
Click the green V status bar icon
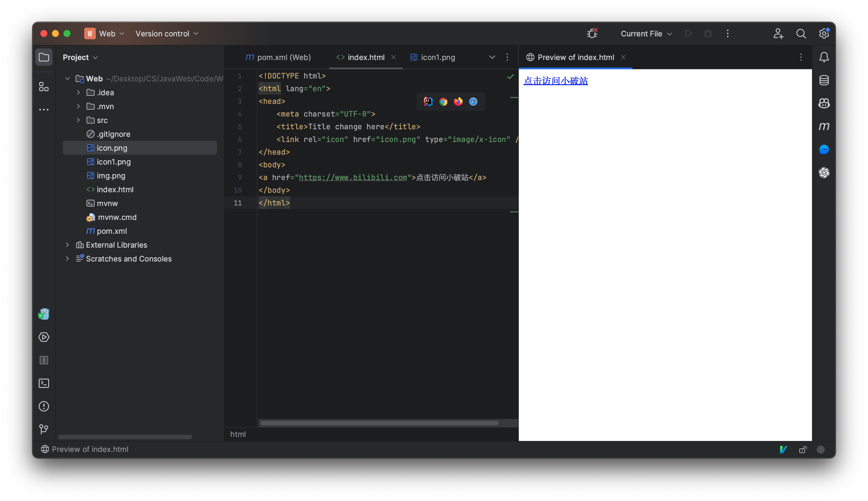(x=783, y=449)
